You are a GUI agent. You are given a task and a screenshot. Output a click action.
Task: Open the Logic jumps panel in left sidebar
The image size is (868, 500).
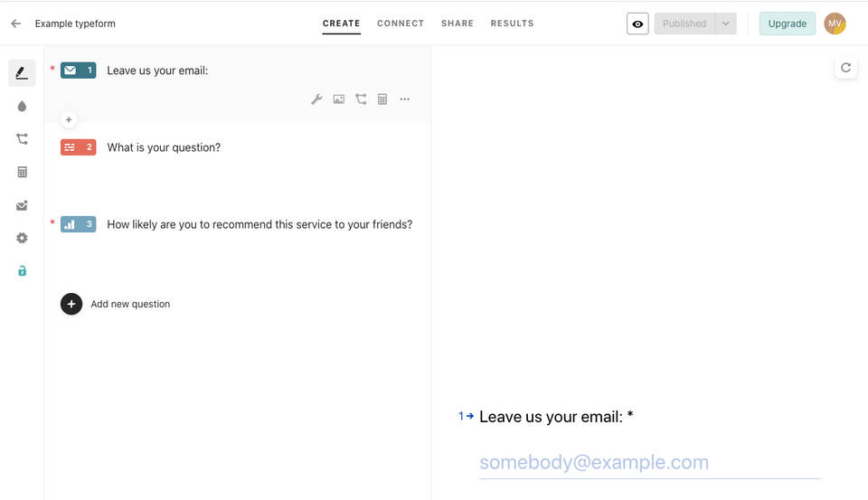point(22,139)
